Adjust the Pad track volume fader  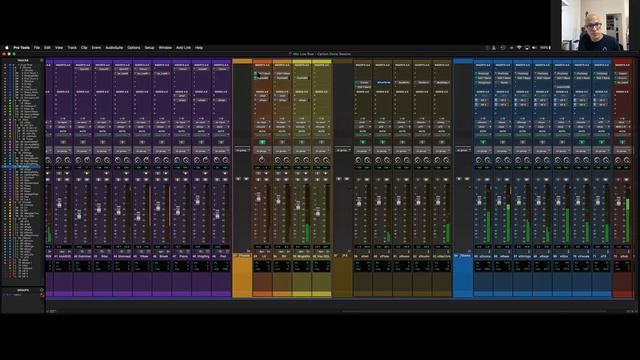(x=218, y=214)
